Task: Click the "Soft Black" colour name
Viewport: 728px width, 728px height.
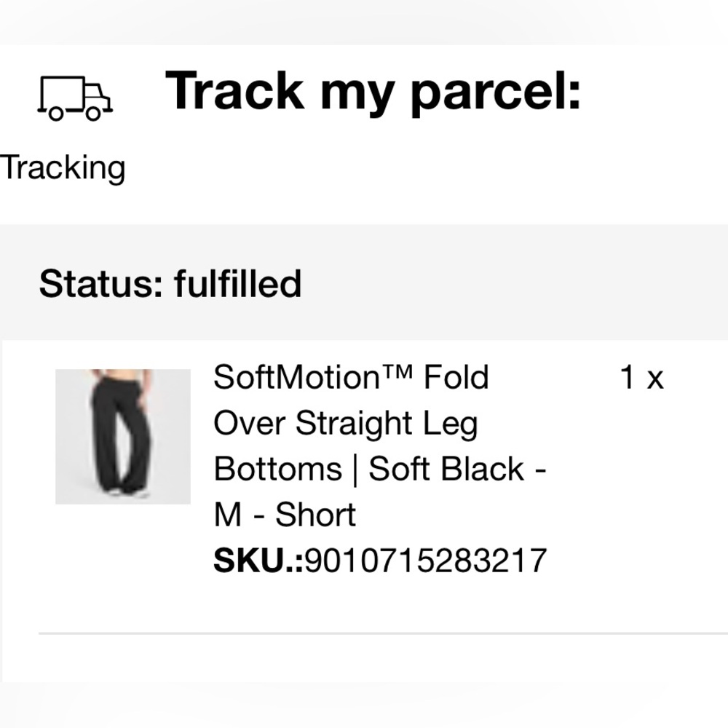Action: (x=446, y=469)
